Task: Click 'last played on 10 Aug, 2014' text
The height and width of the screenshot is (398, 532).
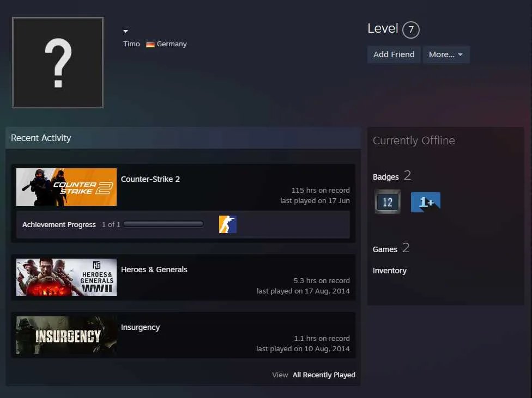Action: point(303,349)
